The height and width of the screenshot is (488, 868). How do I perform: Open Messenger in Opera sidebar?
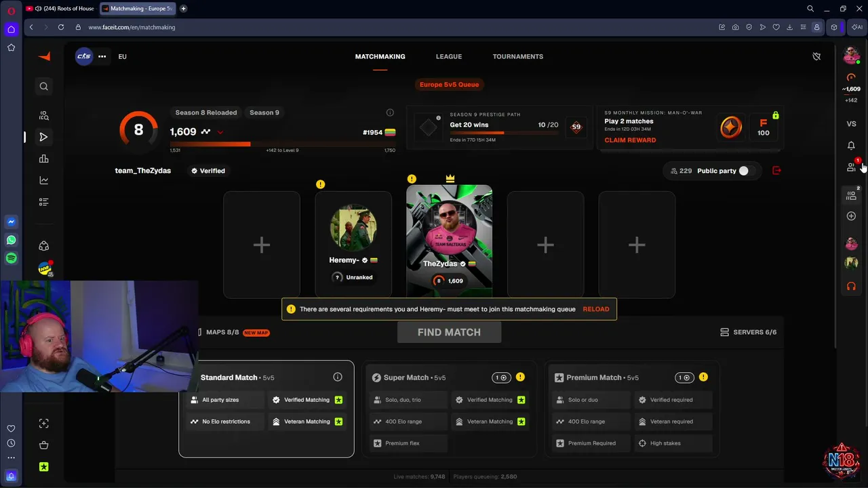[x=11, y=222]
